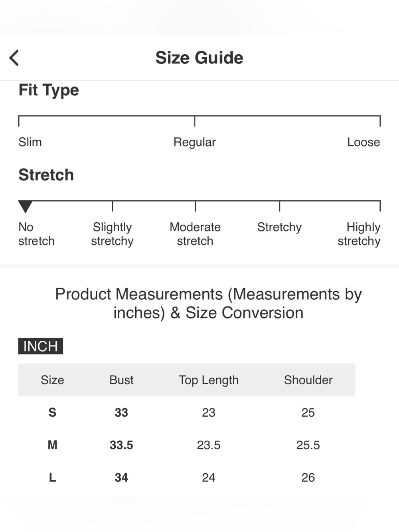This screenshot has width=399, height=532.
Task: Select the Slightly stretchy label
Action: 112,234
